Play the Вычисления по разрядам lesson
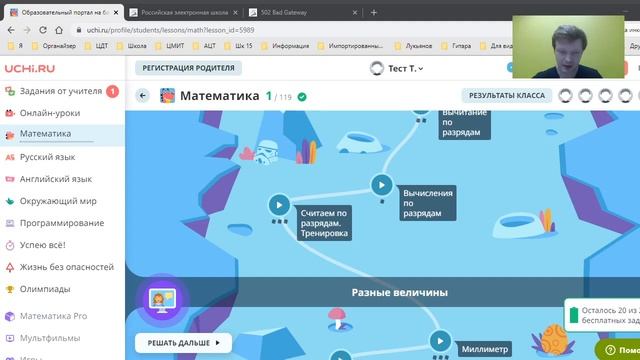The image size is (640, 360). (382, 185)
